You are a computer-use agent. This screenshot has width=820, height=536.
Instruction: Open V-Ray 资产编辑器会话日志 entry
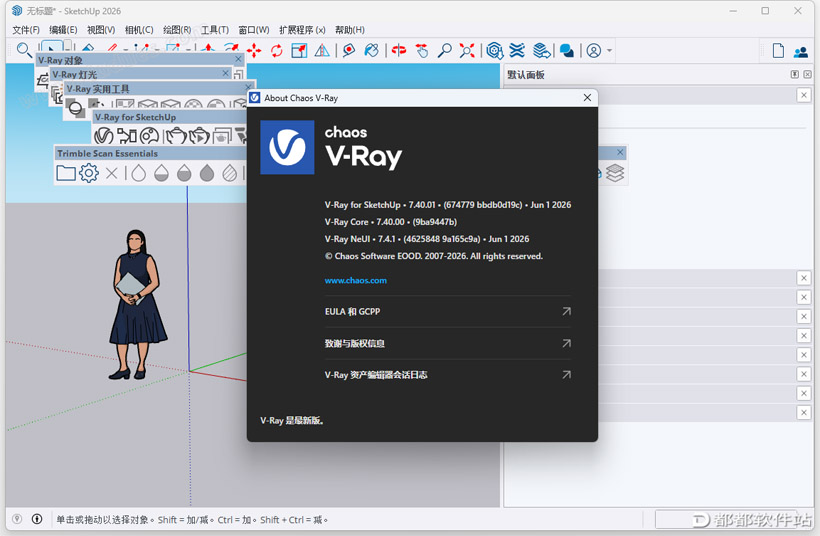click(448, 375)
